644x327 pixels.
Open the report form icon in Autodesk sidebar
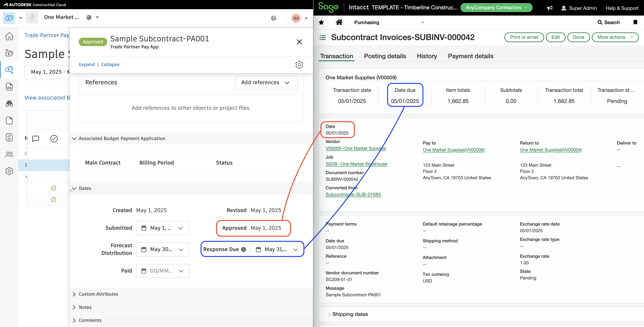pos(9,137)
